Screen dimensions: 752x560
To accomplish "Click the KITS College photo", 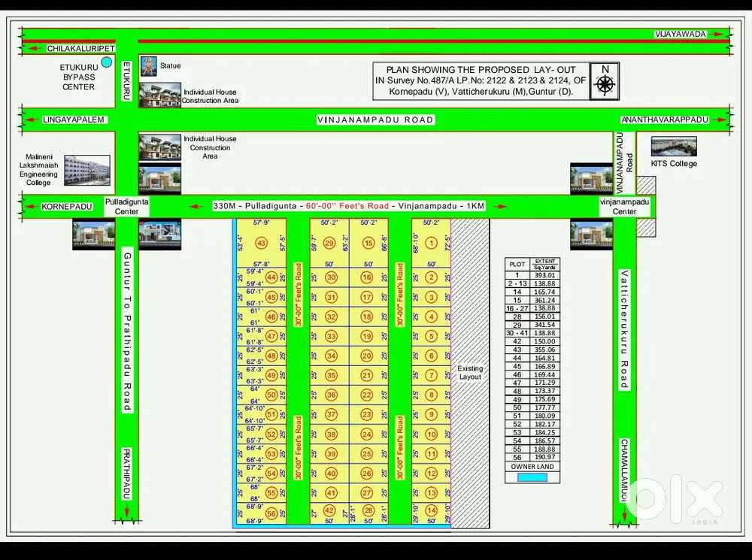I will (673, 147).
